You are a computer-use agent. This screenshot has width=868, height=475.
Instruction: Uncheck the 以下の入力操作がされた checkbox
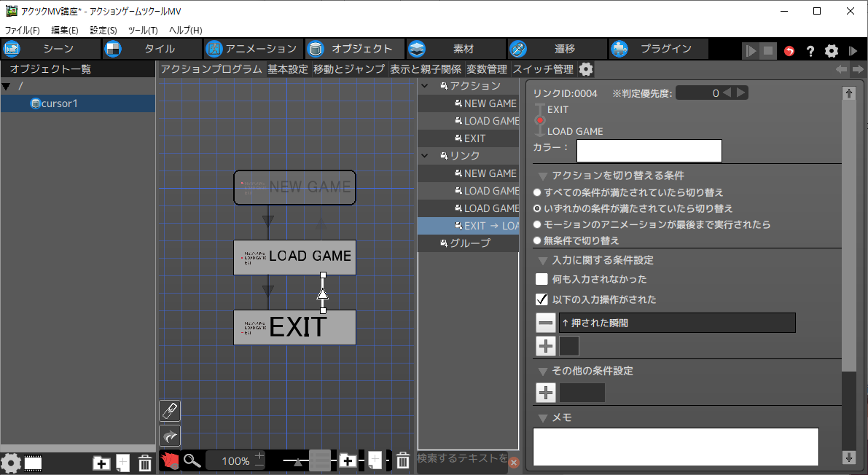click(541, 299)
